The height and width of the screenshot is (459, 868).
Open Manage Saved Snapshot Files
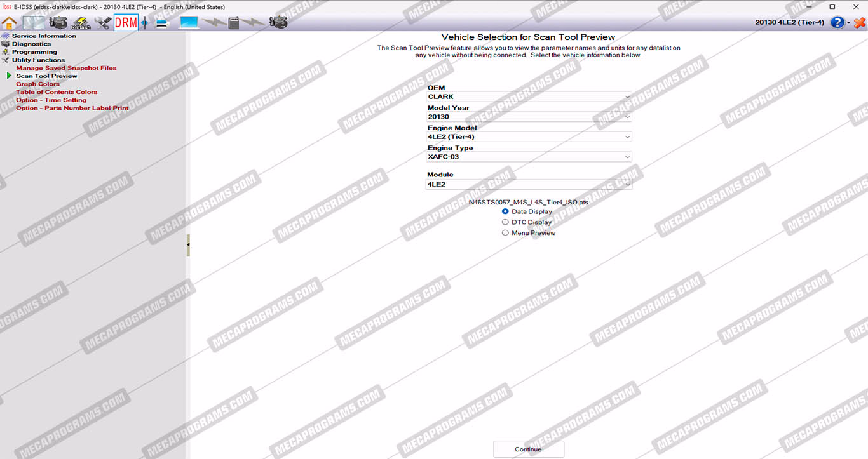pos(66,68)
